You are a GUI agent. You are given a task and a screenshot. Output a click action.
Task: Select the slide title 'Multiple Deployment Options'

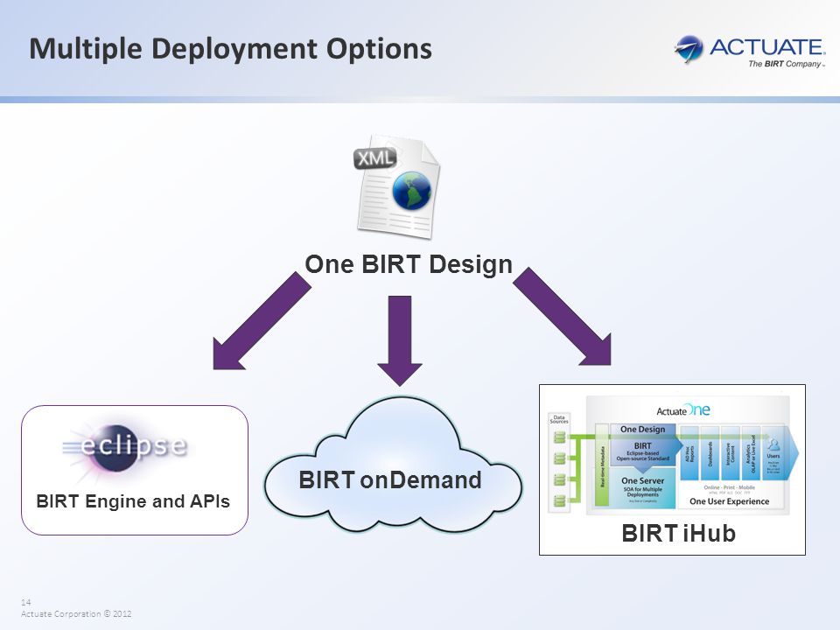coord(230,49)
